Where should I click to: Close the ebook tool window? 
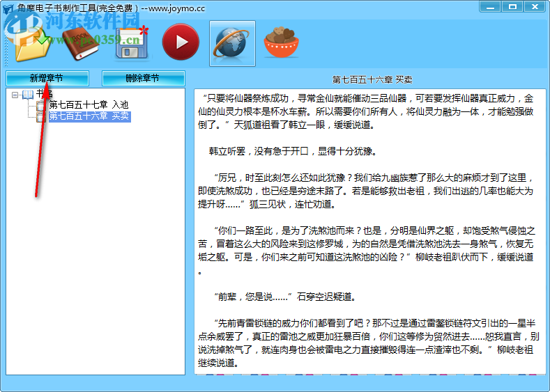point(535,7)
